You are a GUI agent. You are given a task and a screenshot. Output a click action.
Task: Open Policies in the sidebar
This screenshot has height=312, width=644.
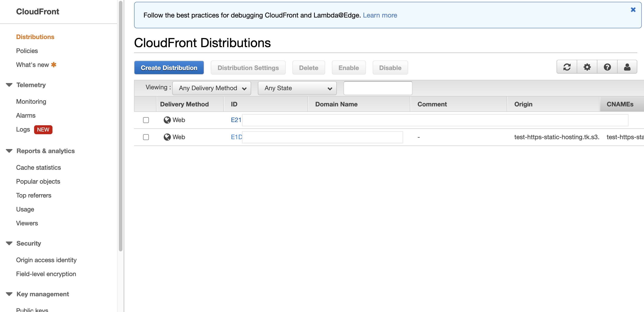(27, 51)
